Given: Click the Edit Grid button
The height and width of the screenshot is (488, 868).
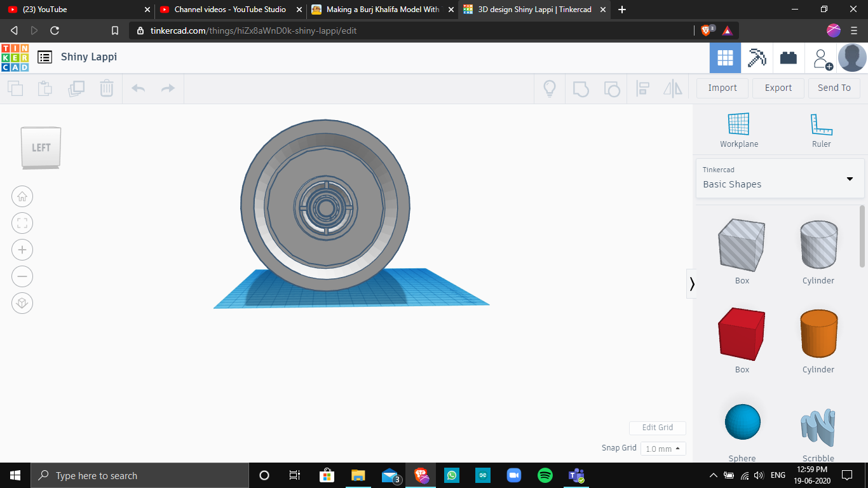Looking at the screenshot, I should point(657,428).
